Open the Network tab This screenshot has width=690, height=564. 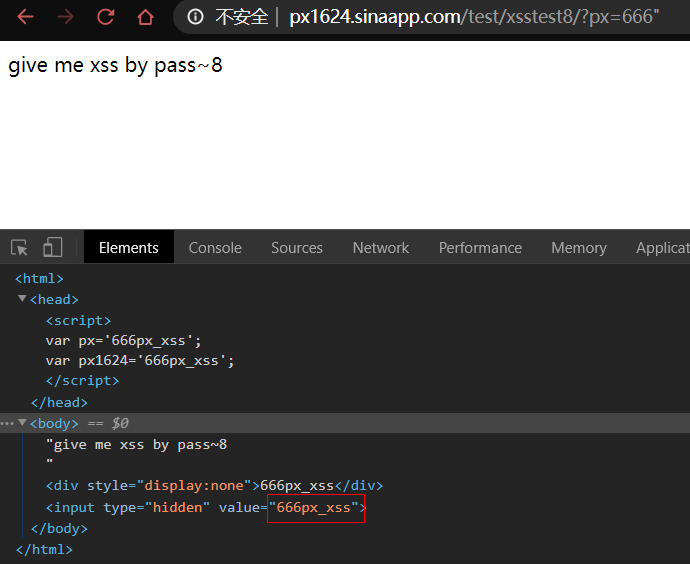click(380, 248)
